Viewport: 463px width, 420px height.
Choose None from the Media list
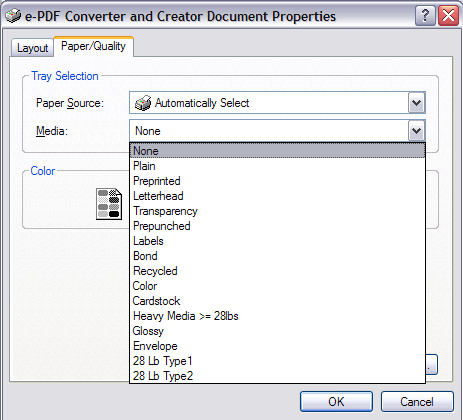(x=277, y=151)
